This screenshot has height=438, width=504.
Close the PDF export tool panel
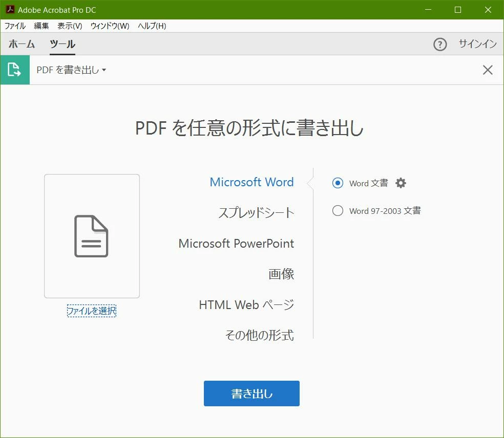click(x=488, y=70)
